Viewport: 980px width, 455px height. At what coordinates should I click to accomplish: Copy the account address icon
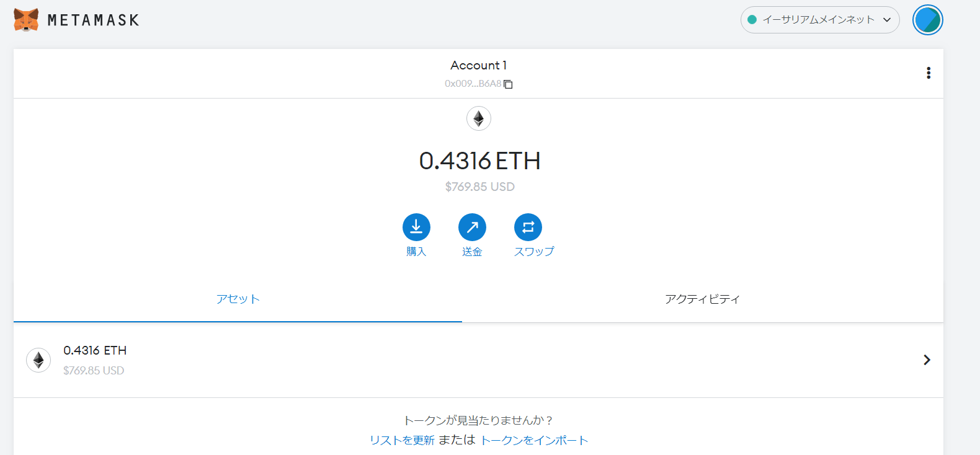click(x=508, y=84)
